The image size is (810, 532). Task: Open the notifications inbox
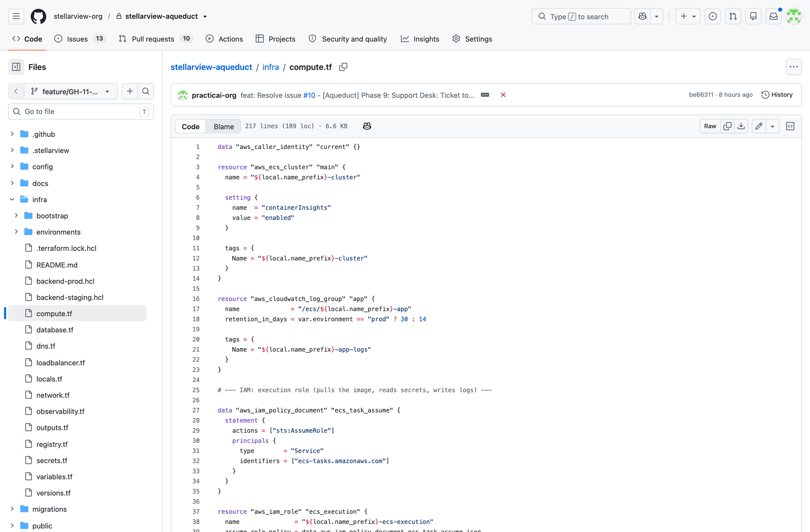pos(774,17)
